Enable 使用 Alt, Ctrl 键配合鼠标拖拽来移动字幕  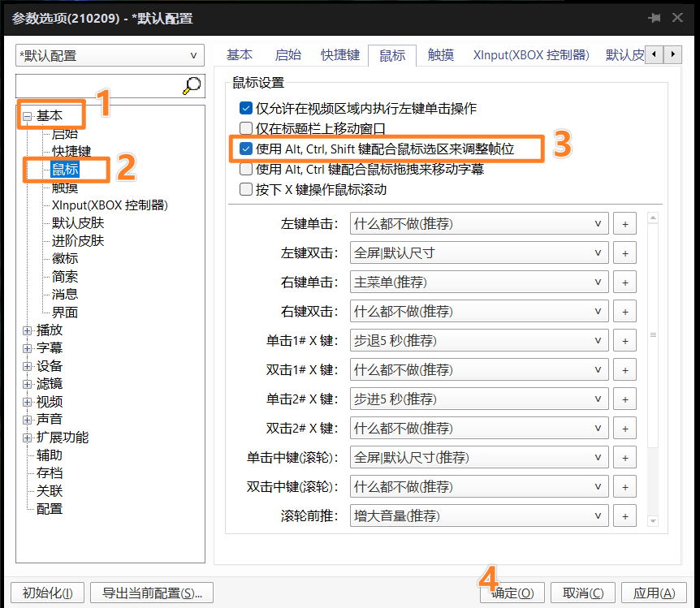click(246, 169)
